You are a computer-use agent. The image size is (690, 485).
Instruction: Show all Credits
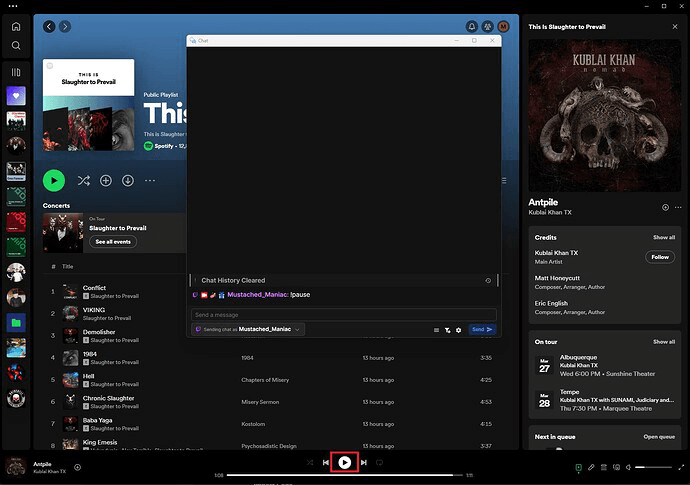664,237
